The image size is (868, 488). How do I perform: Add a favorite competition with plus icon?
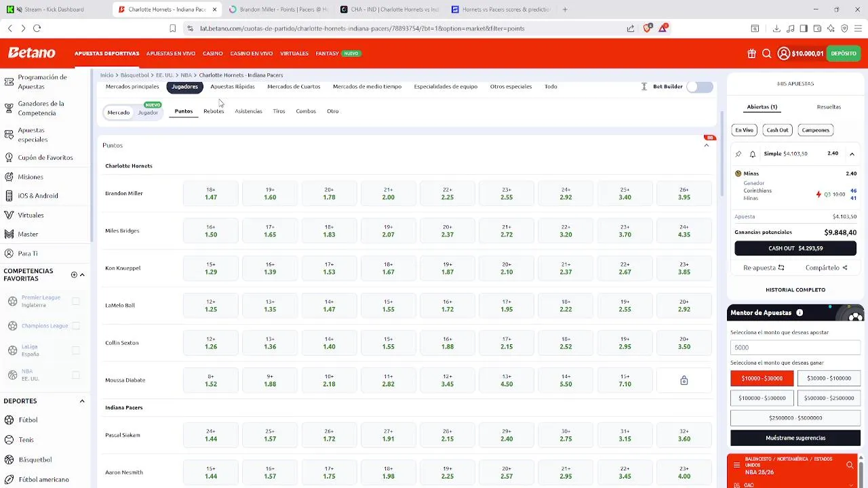coord(74,274)
